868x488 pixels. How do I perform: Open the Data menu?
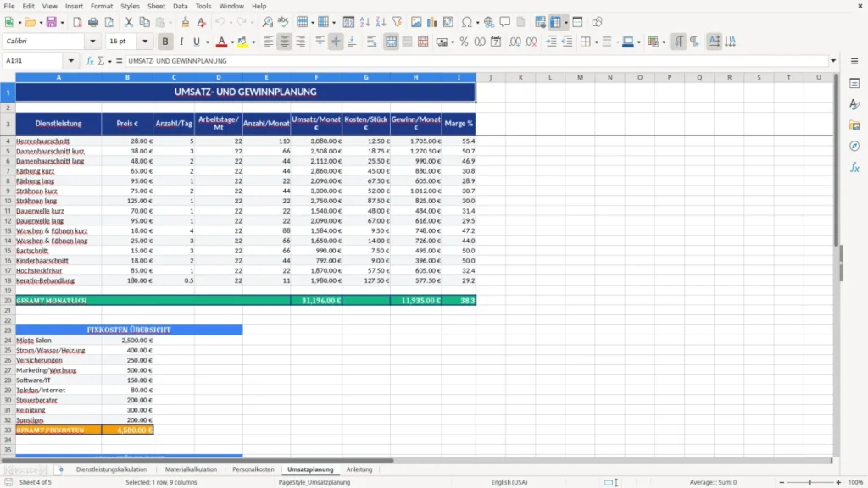[180, 6]
